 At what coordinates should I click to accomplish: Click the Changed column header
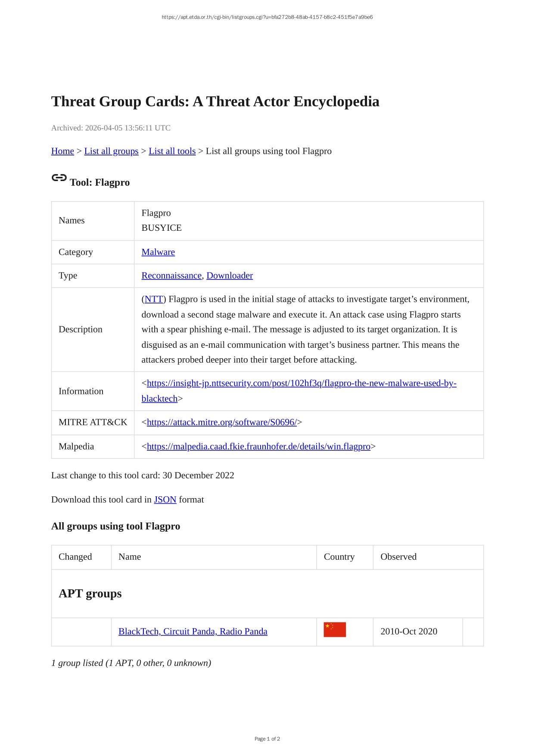coord(75,557)
